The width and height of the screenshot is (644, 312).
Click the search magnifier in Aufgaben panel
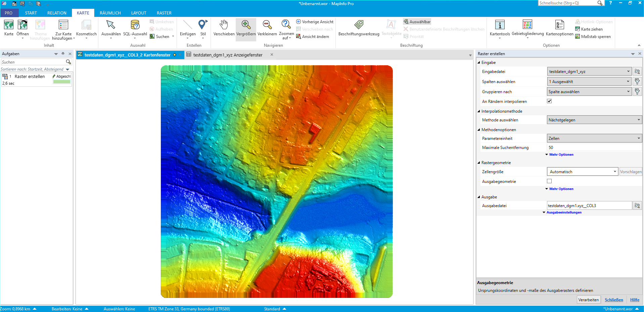[68, 62]
